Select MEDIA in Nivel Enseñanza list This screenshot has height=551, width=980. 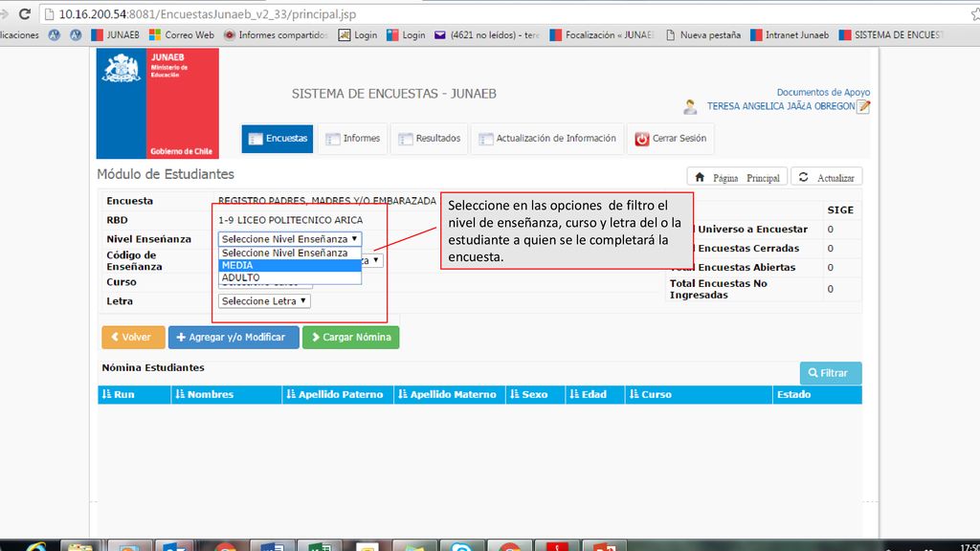290,266
